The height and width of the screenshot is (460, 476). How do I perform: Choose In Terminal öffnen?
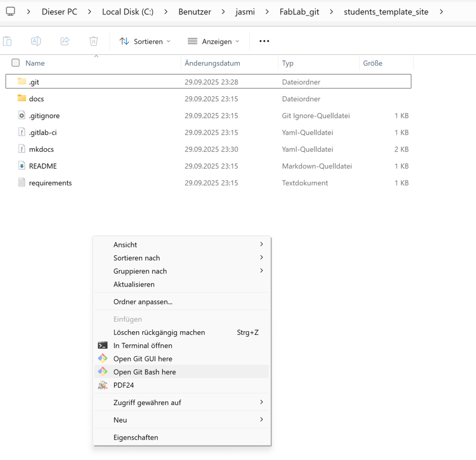coord(181,346)
